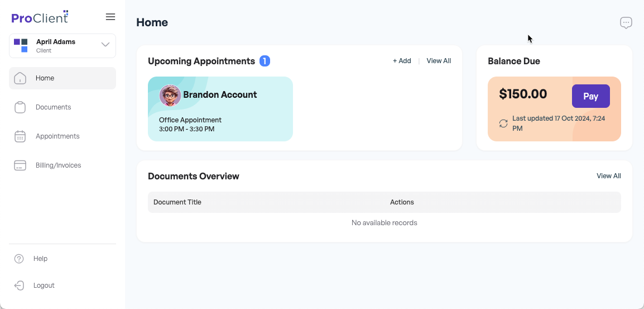This screenshot has height=309, width=644.
Task: Click the Pay button
Action: pyautogui.click(x=590, y=96)
